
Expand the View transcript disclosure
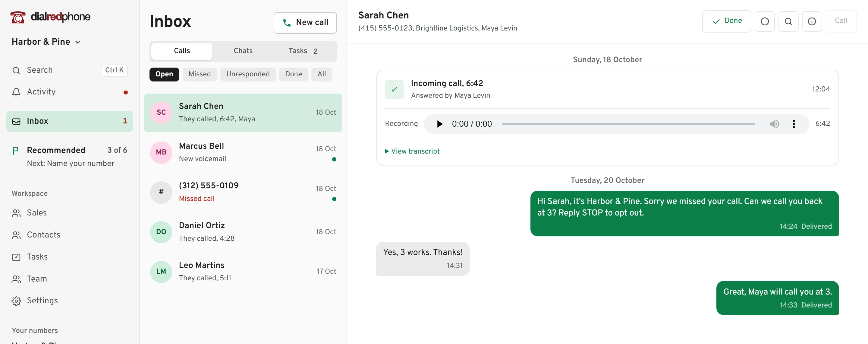(412, 151)
